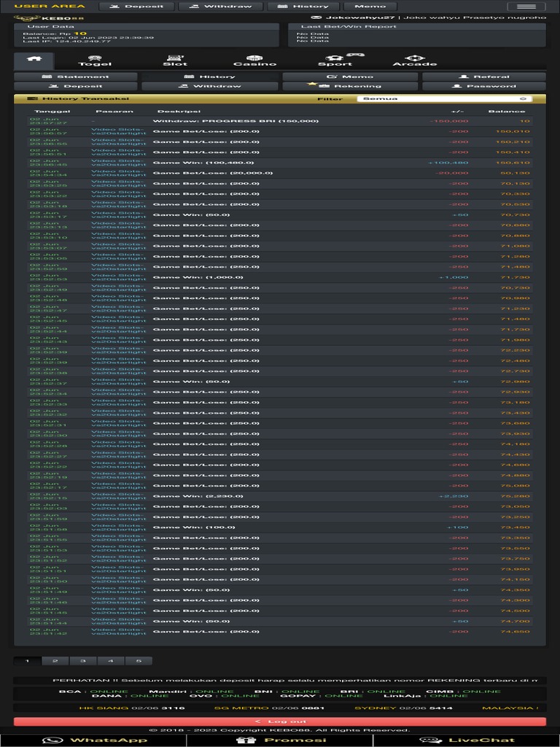Click the Withdraw button in top bar
This screenshot has height=747, width=560.
coord(219,7)
